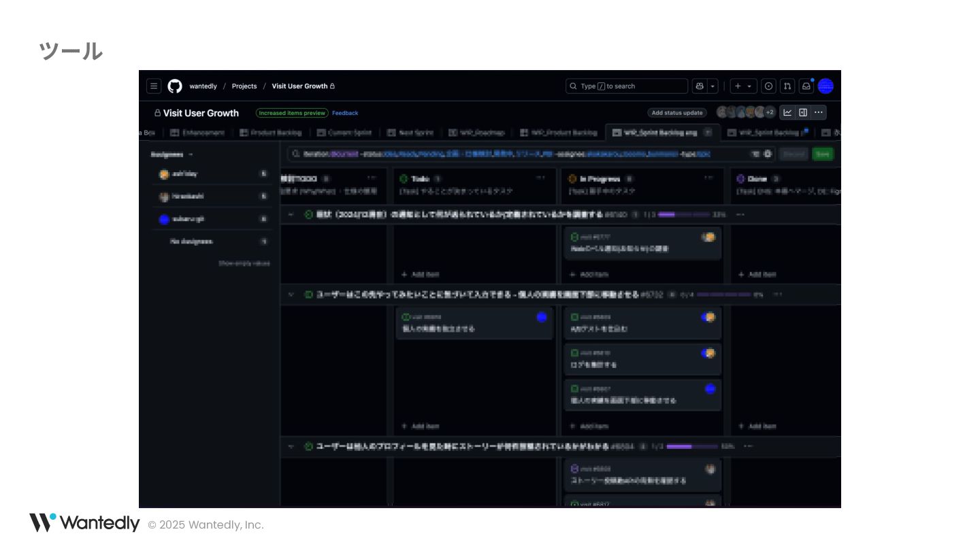Collapse the first issue group chevron
Image resolution: width=980 pixels, height=551 pixels.
tap(291, 214)
